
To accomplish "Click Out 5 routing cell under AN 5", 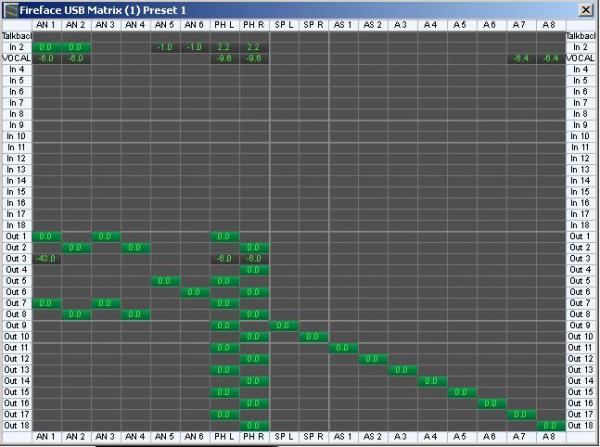I will tap(165, 281).
